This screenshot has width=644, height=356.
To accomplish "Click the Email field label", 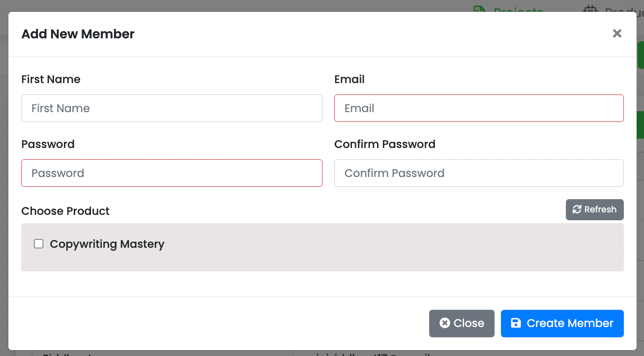I will [x=350, y=80].
